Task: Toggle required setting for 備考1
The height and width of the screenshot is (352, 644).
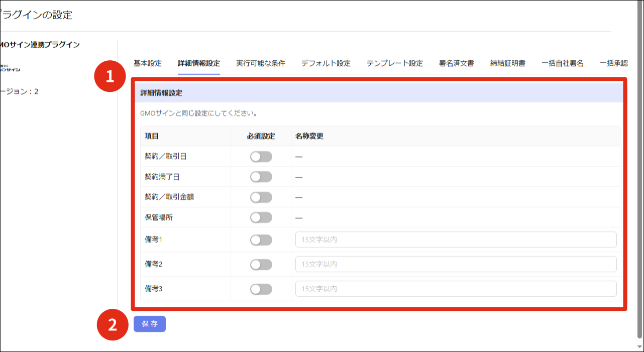Action: 261,240
